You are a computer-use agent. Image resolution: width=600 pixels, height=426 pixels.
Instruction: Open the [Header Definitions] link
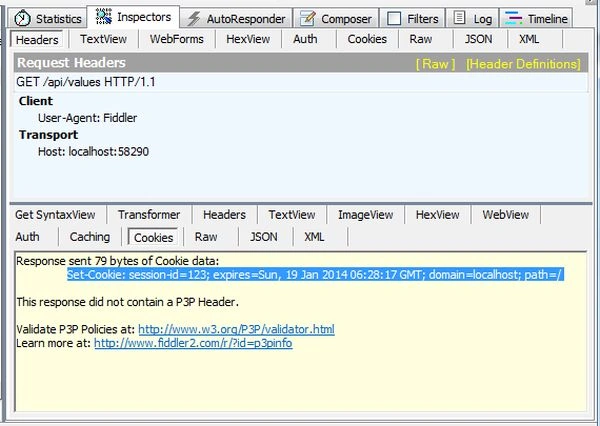pyautogui.click(x=523, y=64)
